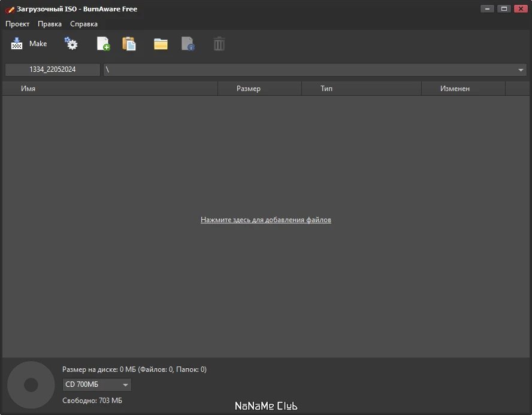Expand the path dropdown arrow

(521, 70)
